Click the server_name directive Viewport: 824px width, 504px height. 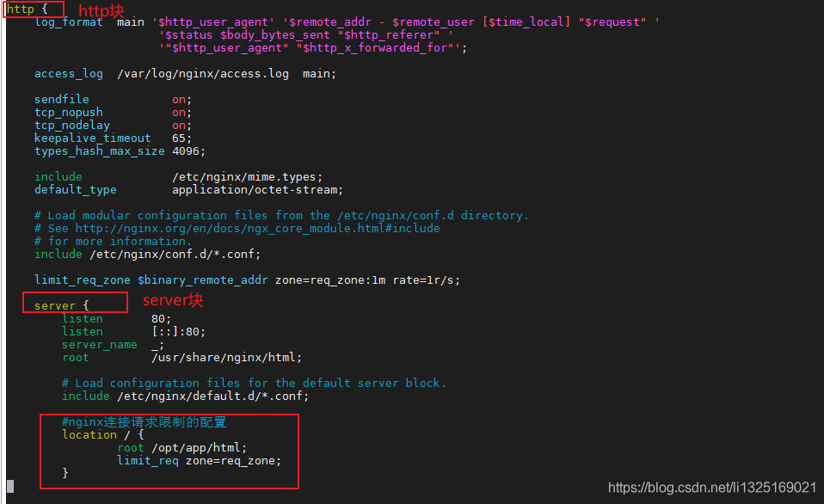[99, 345]
